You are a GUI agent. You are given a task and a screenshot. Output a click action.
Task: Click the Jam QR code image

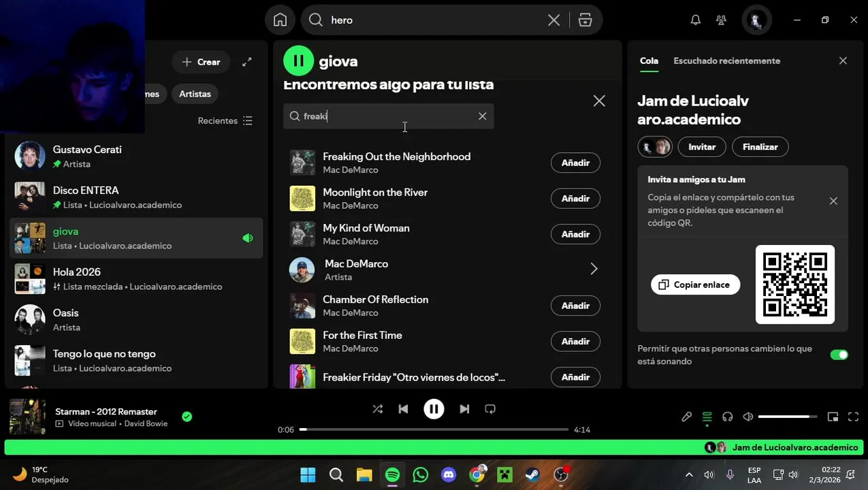coord(795,284)
